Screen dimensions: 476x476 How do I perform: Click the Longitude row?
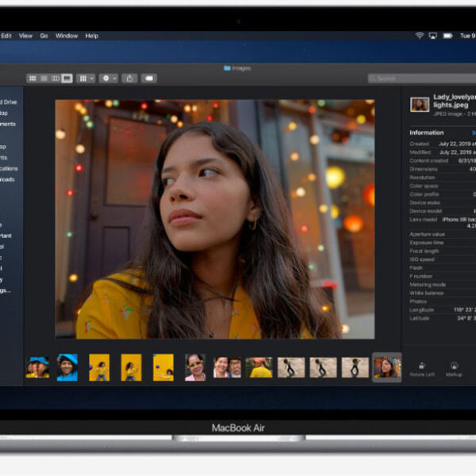[443, 310]
